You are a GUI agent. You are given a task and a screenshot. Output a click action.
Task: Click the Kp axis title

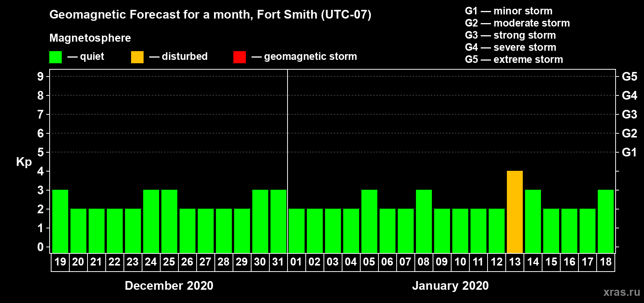point(24,162)
